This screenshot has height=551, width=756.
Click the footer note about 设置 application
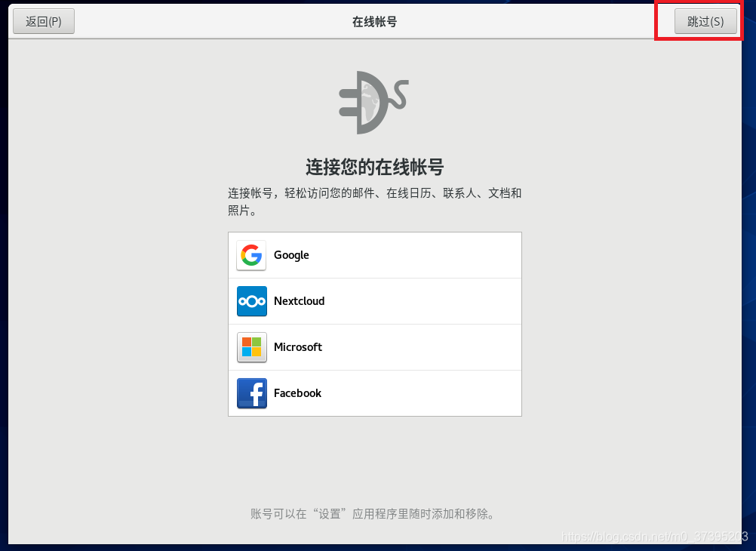tap(373, 514)
